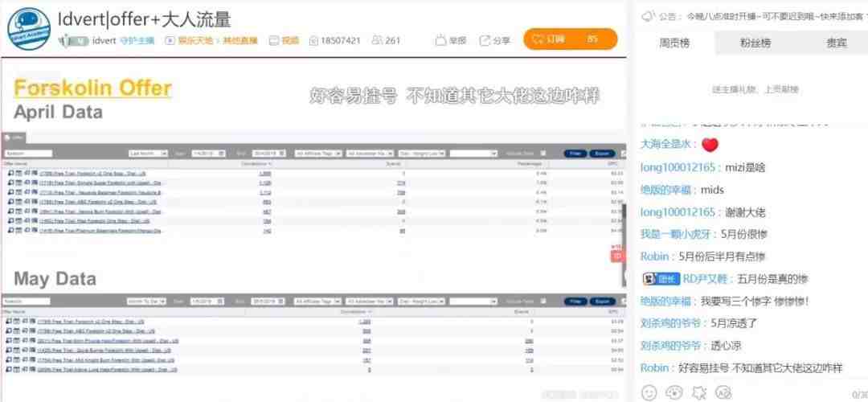
Task: Switch to the 粉丝榜 tab
Action: (755, 43)
